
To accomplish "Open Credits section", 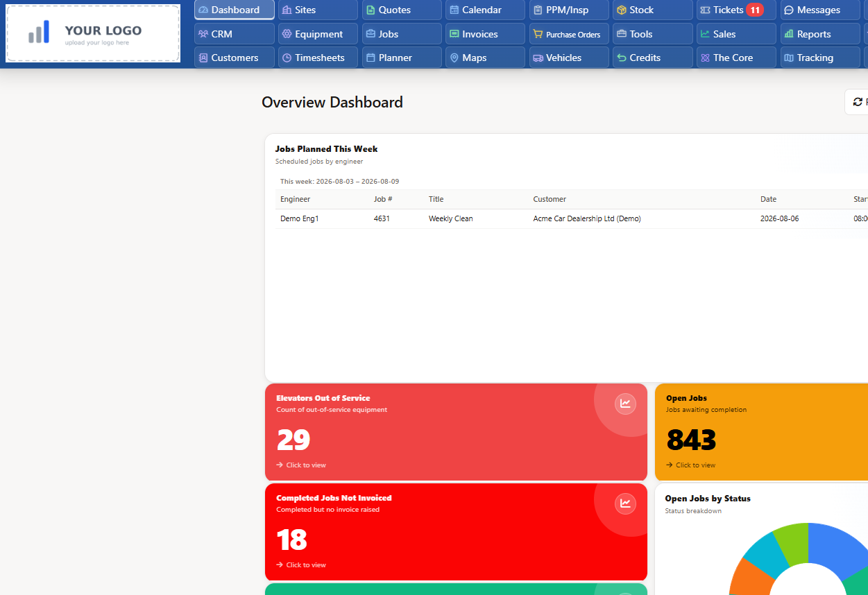I will point(652,58).
